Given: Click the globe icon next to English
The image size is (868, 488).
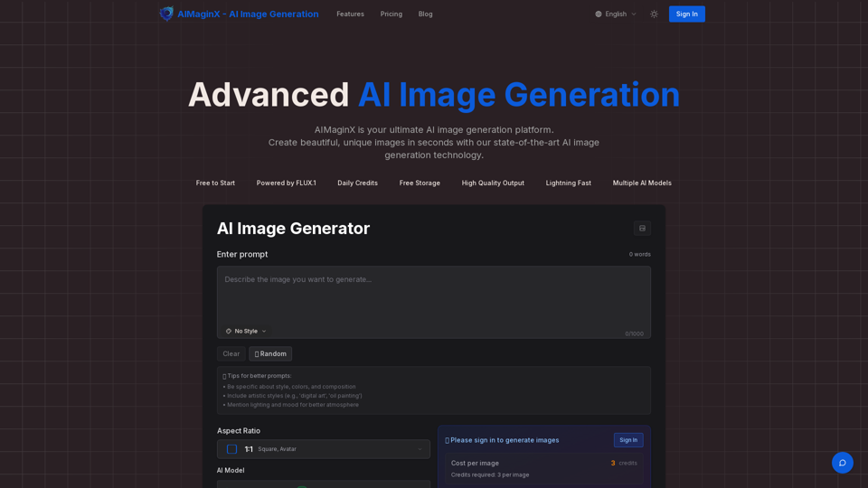Looking at the screenshot, I should point(599,14).
